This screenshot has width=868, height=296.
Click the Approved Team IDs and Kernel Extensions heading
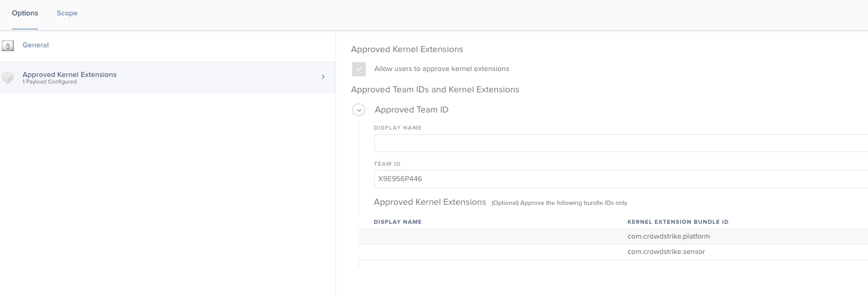click(435, 90)
